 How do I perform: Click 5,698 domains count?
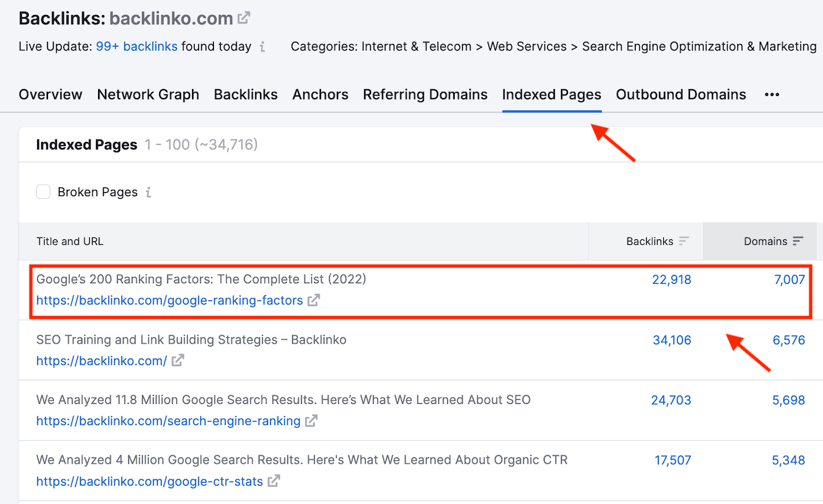pyautogui.click(x=788, y=400)
